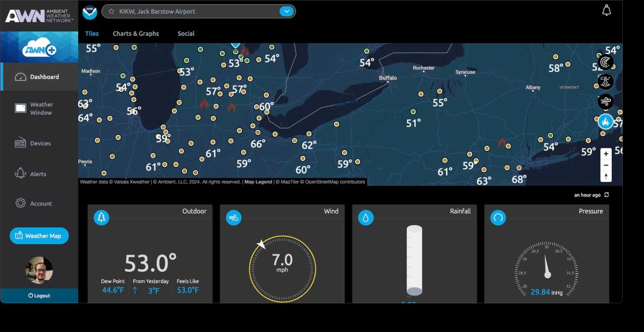Viewport: 644px width, 332px height.
Task: Click the AWN+ banner in the sidebar
Action: (x=39, y=47)
